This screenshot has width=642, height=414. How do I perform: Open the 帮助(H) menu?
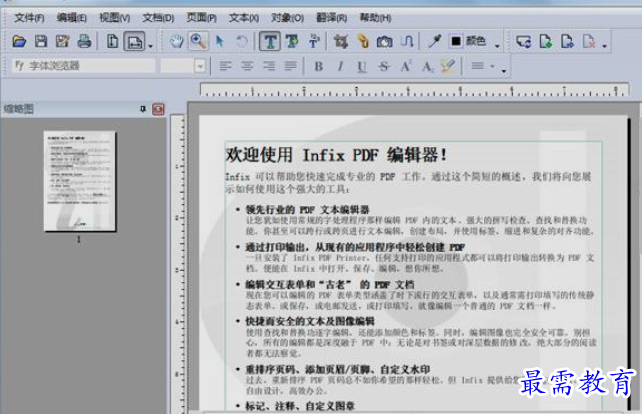tap(375, 18)
